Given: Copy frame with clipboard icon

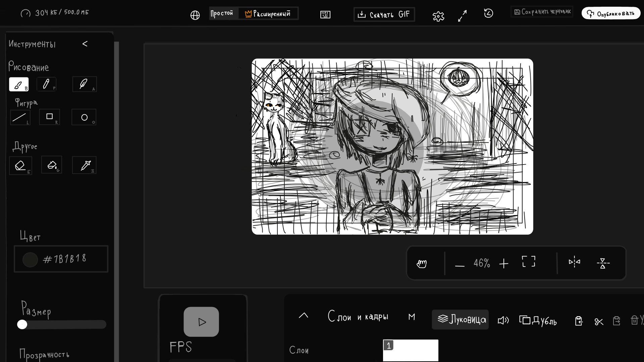Looking at the screenshot, I should click(x=579, y=321).
